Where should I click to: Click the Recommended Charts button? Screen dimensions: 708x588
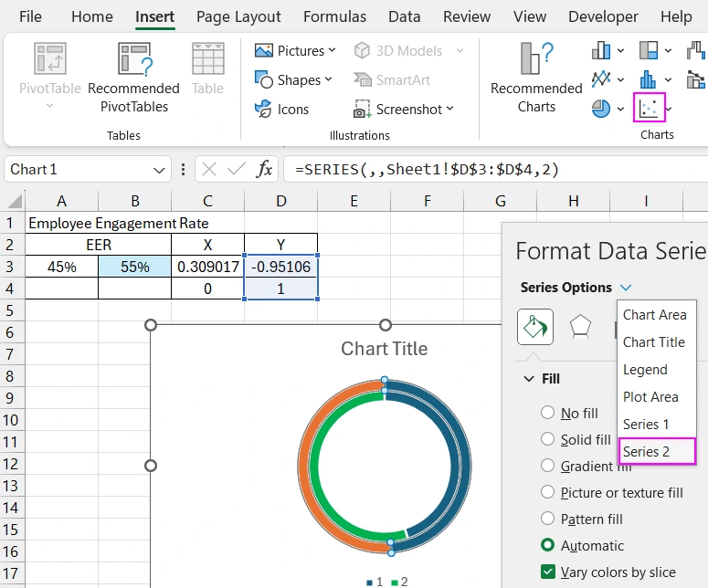[x=536, y=78]
